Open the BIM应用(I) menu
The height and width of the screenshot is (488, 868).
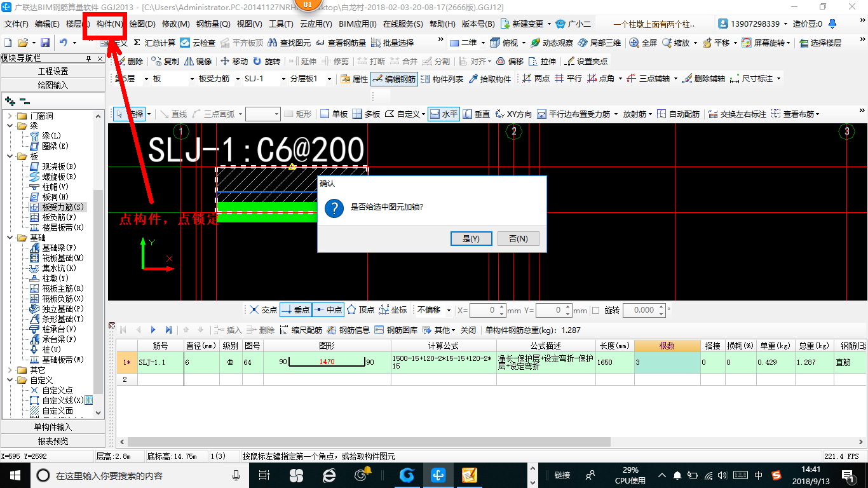[x=358, y=24]
